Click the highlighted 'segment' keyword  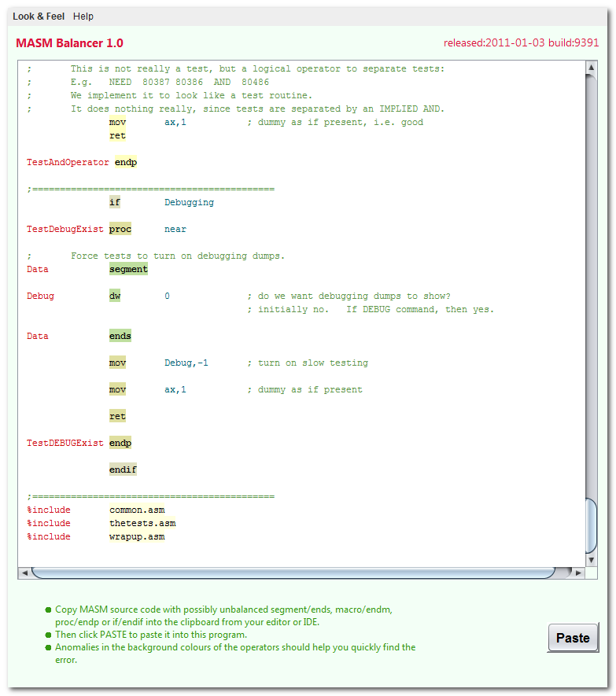point(128,269)
